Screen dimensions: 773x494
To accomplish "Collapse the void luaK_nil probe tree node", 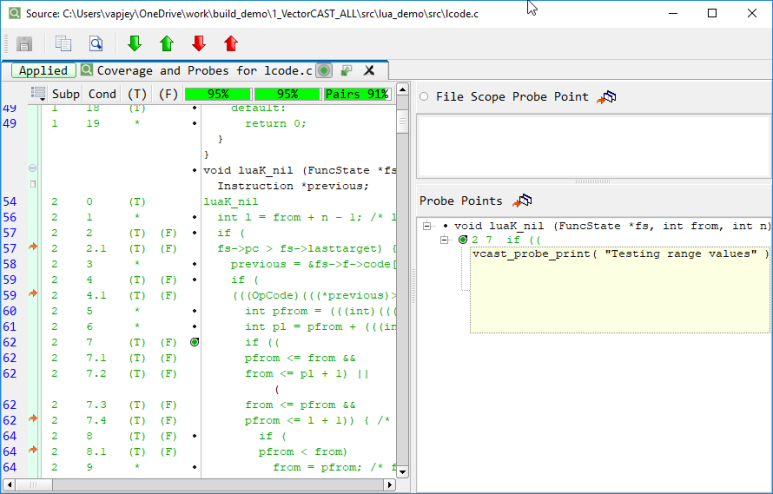I will [428, 226].
